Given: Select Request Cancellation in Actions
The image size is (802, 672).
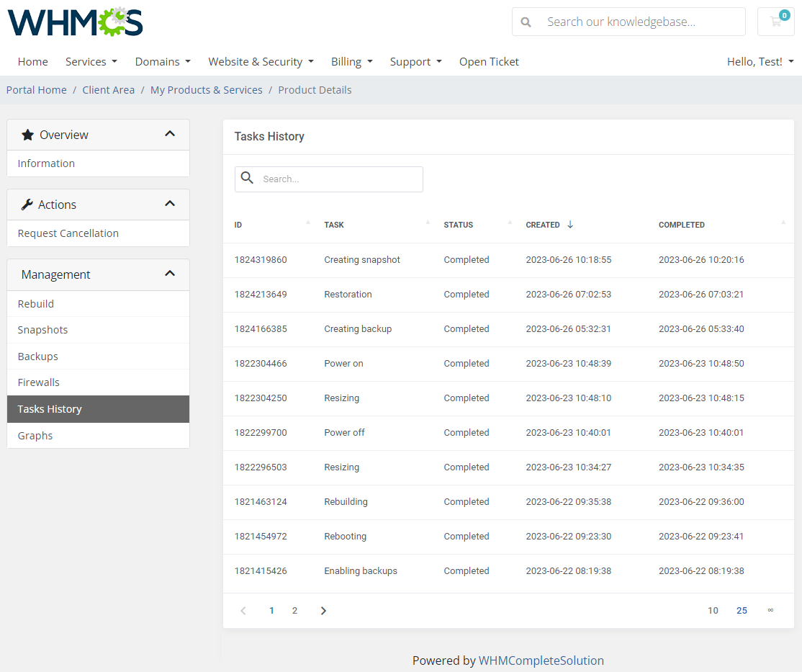Looking at the screenshot, I should coord(68,233).
